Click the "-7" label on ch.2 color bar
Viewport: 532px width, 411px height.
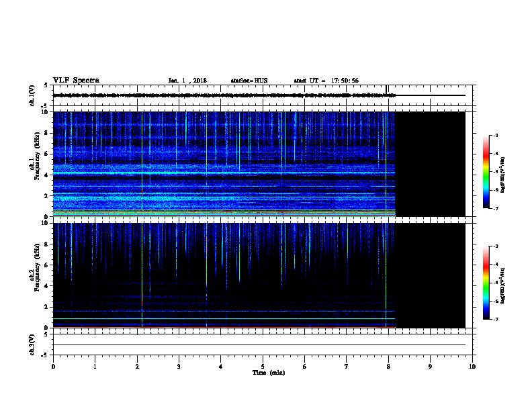[496, 319]
